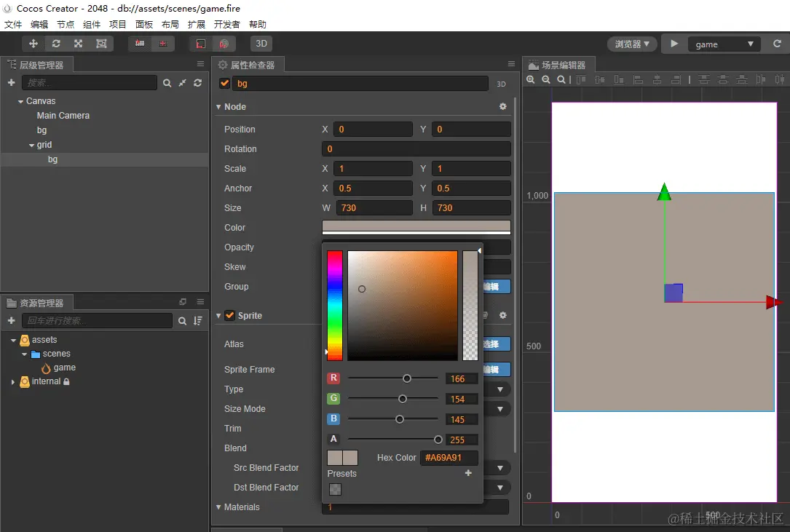Screen dimensions: 790x532
Task: Click the hierarchy search magnifier icon
Action: click(x=167, y=83)
